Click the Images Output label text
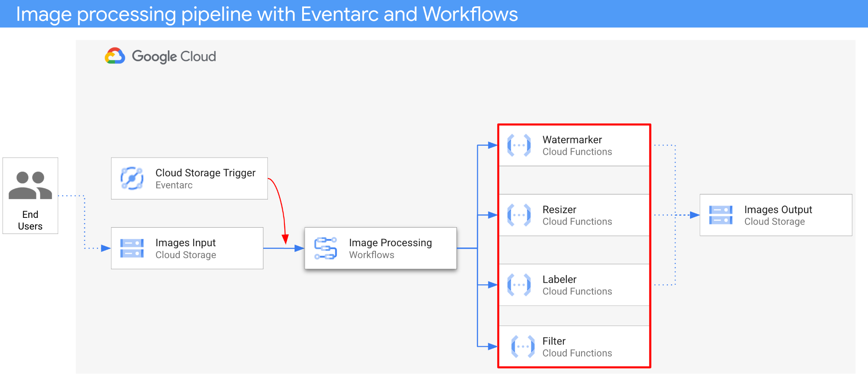 tap(778, 210)
